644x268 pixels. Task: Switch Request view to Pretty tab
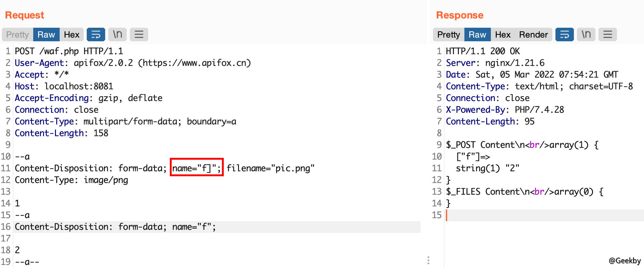tap(18, 35)
